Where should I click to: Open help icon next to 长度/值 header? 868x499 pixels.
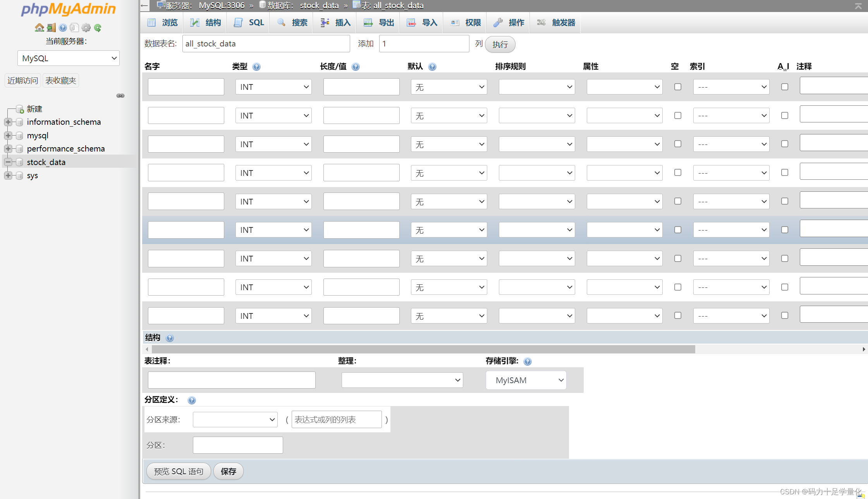click(356, 67)
